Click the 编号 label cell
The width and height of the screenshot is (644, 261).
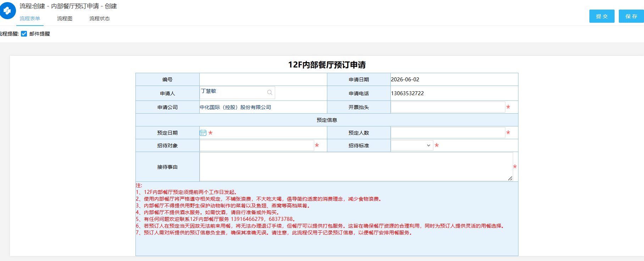[x=167, y=80]
